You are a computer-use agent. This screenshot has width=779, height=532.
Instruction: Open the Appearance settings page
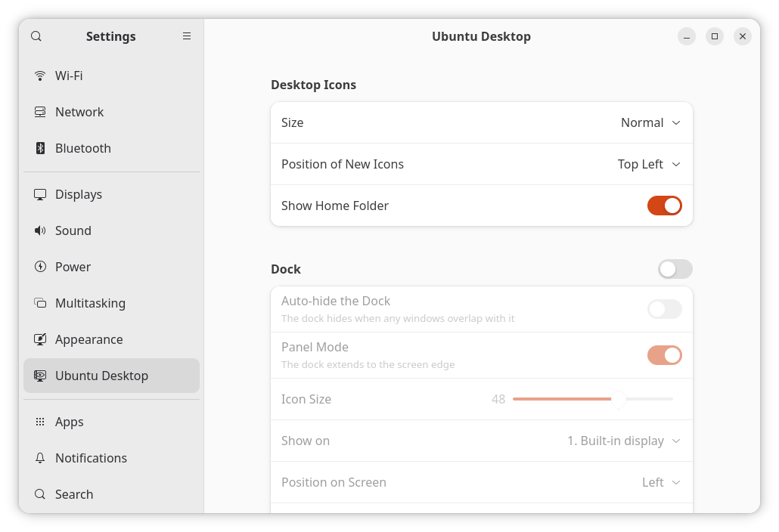click(x=88, y=339)
